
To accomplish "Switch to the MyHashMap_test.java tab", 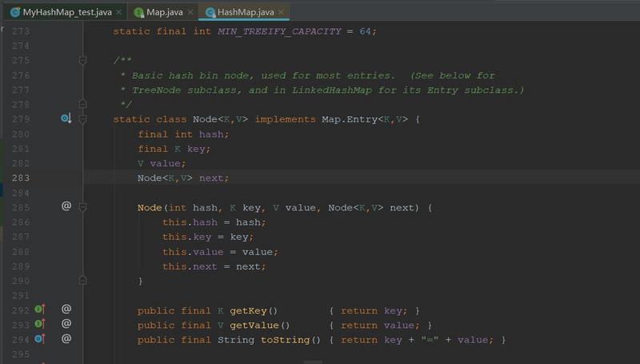I will [x=67, y=12].
